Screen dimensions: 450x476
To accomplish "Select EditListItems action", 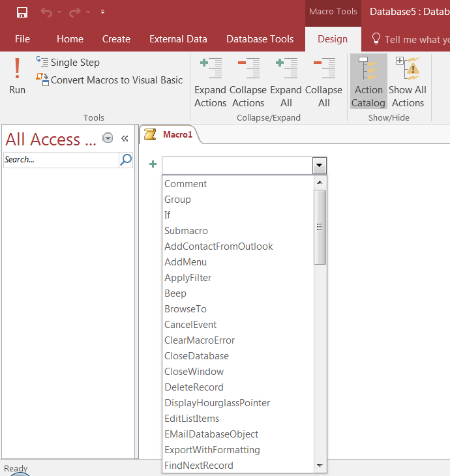I will pyautogui.click(x=238, y=419).
